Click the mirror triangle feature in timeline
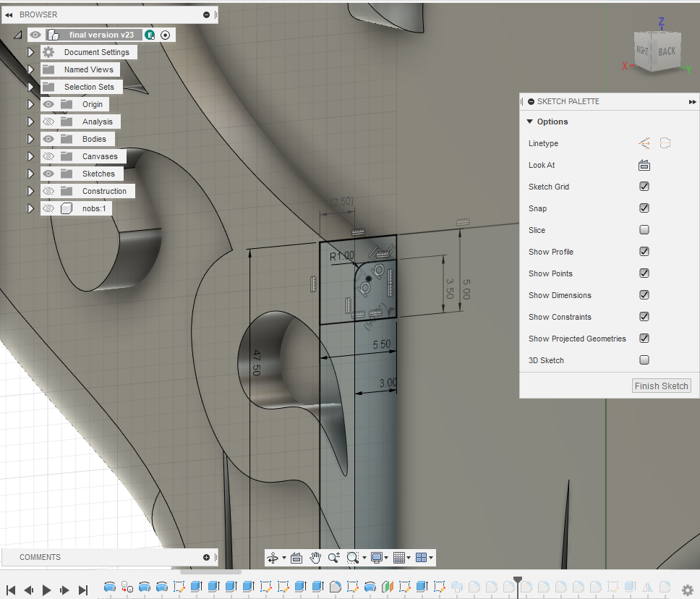Screen dimensions: 700x599 647,587
